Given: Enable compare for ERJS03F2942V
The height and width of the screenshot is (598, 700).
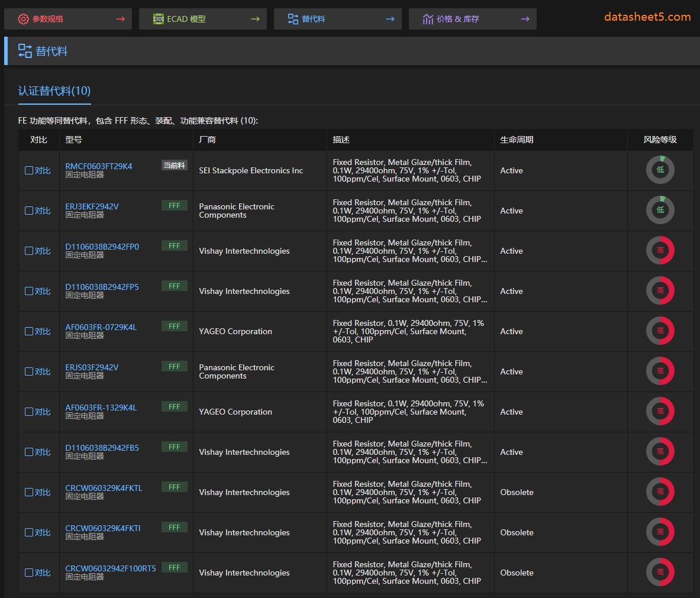Looking at the screenshot, I should 29,371.
